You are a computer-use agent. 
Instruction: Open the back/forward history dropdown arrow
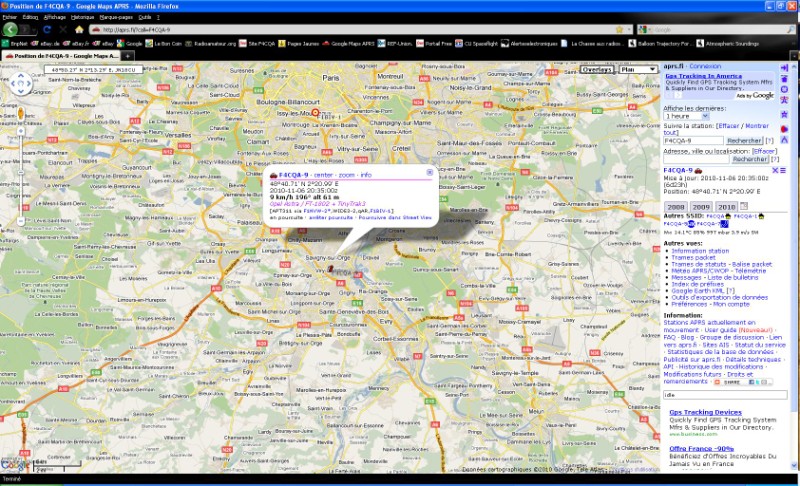pyautogui.click(x=35, y=30)
